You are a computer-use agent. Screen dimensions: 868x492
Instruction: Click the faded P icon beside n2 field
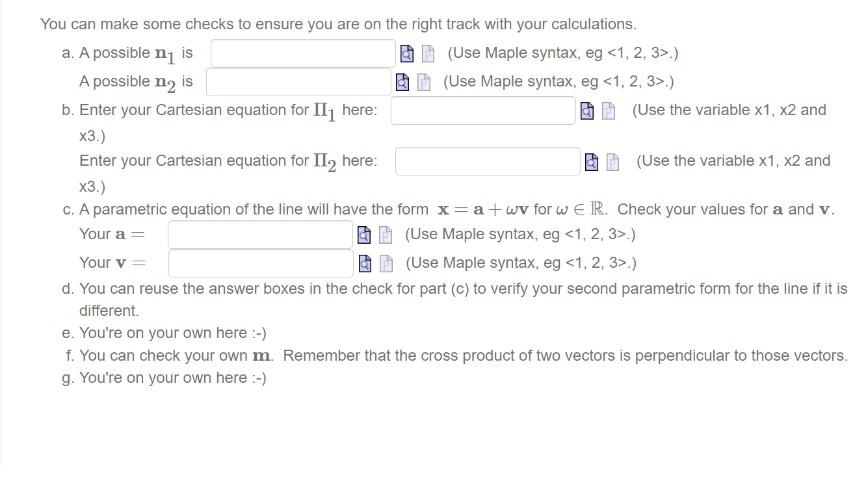pyautogui.click(x=424, y=82)
